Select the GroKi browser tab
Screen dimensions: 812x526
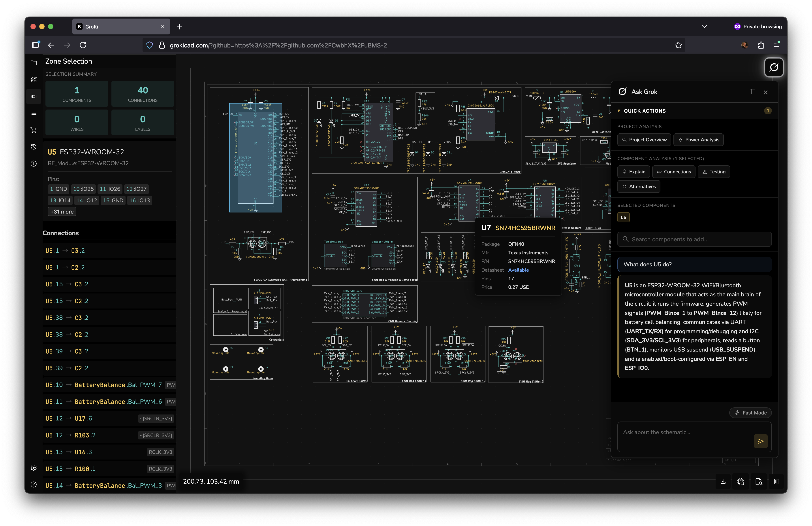[x=121, y=27]
